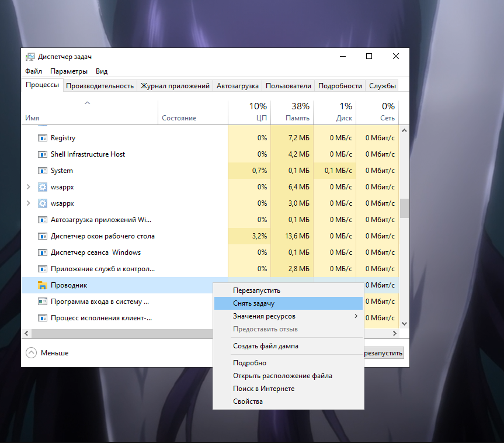Click the 0,1 МБ/с disk cell
The height and width of the screenshot is (443, 504).
(x=335, y=171)
